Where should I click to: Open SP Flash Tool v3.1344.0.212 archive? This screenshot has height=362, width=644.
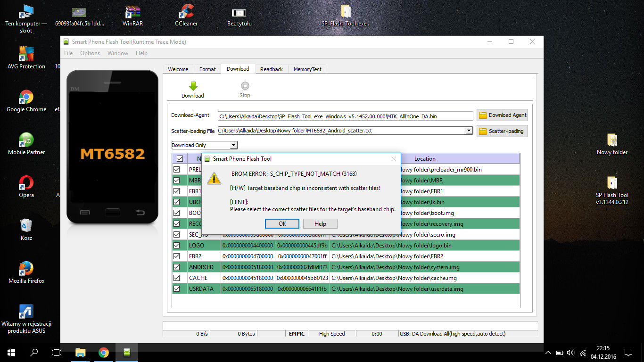[x=612, y=190]
